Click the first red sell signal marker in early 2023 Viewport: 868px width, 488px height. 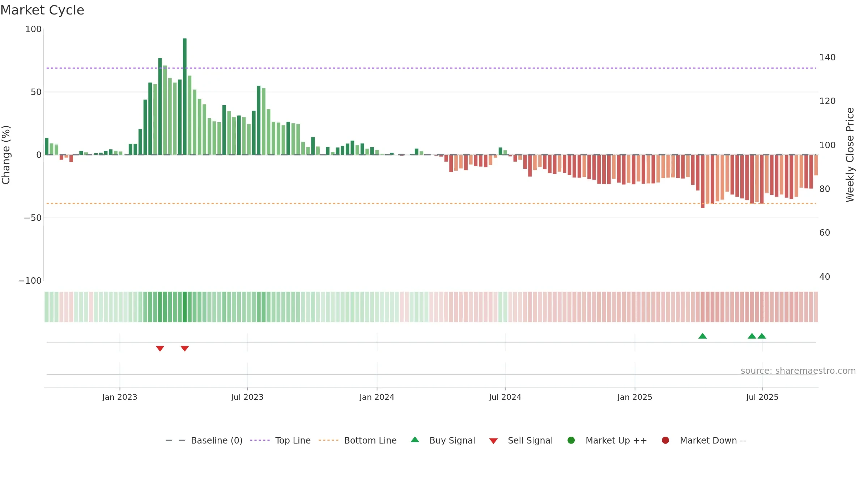[x=160, y=348]
